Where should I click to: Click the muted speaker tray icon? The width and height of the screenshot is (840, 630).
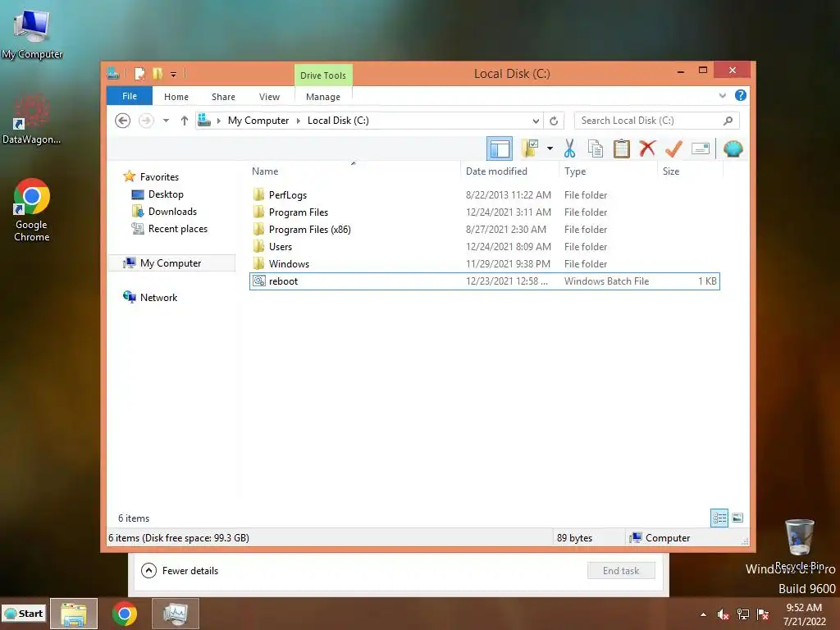(723, 614)
